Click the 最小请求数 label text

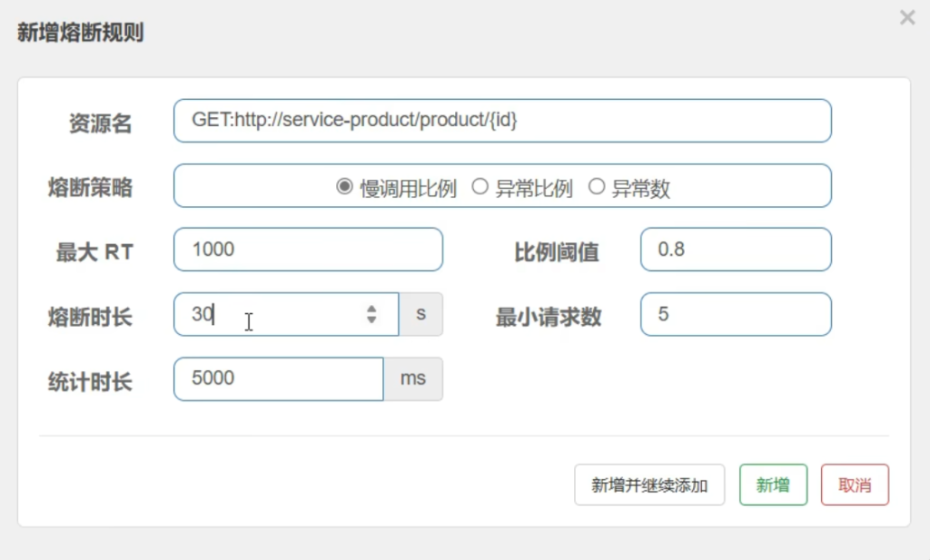(548, 317)
